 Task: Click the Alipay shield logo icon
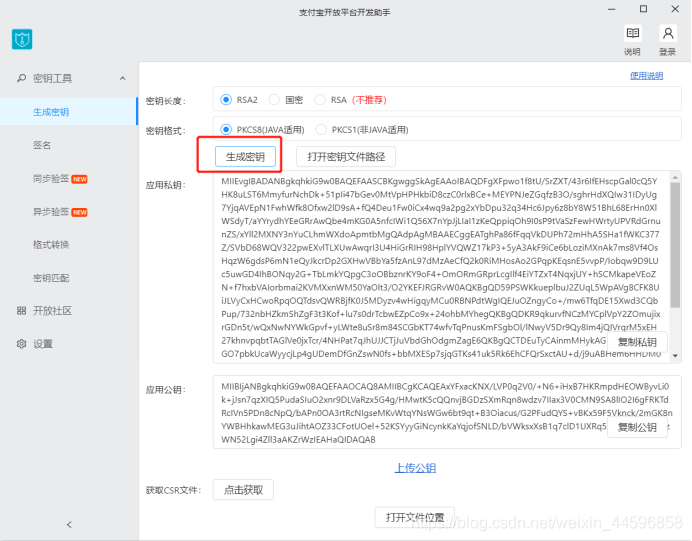pos(22,39)
